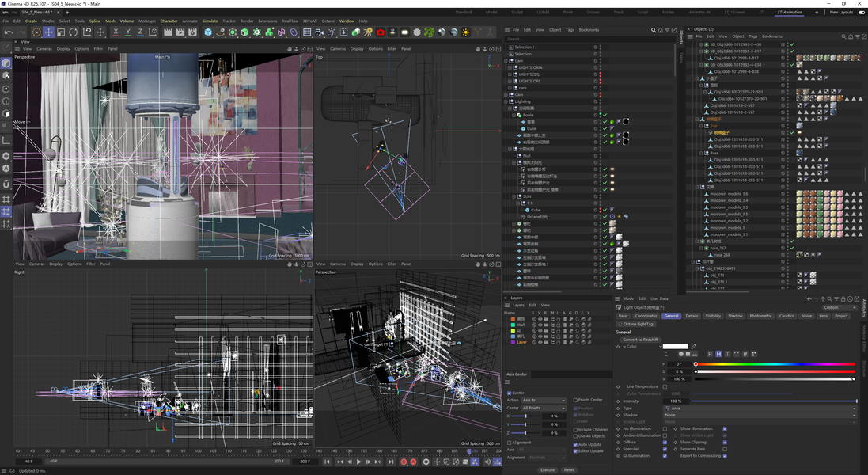Click the green Octane gear icon

[x=429, y=32]
